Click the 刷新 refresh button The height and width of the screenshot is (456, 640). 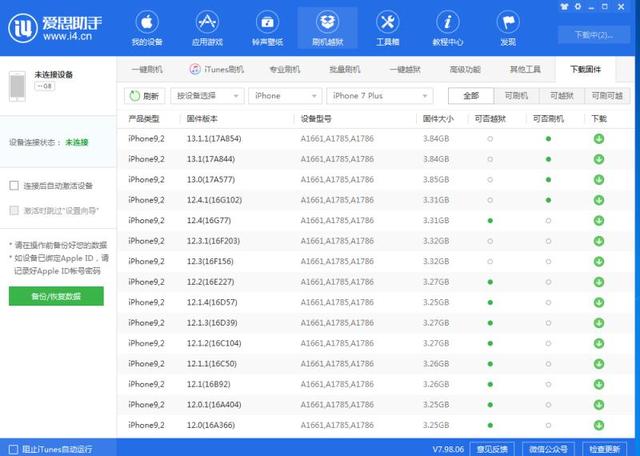coord(145,96)
